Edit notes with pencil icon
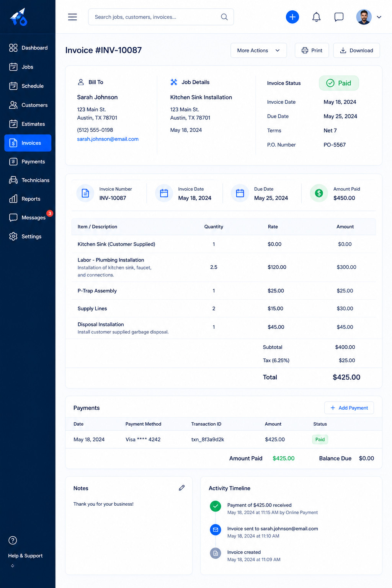392x588 pixels. [x=182, y=488]
